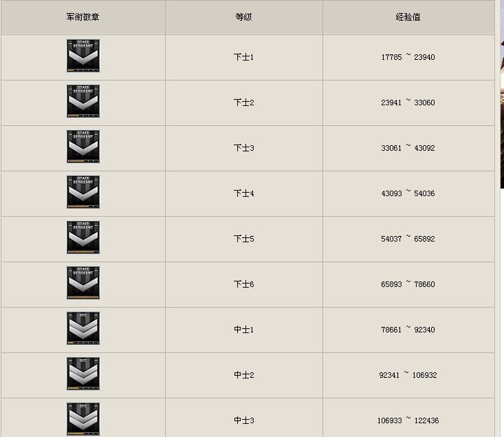
Task: Click the 军衔徽章 column header
Action: tap(83, 17)
